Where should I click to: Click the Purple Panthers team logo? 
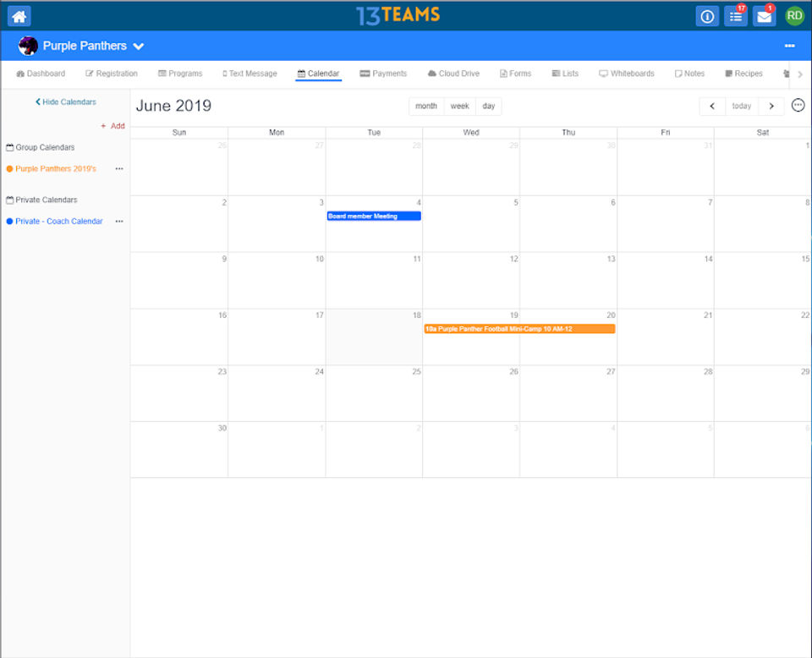coord(28,46)
